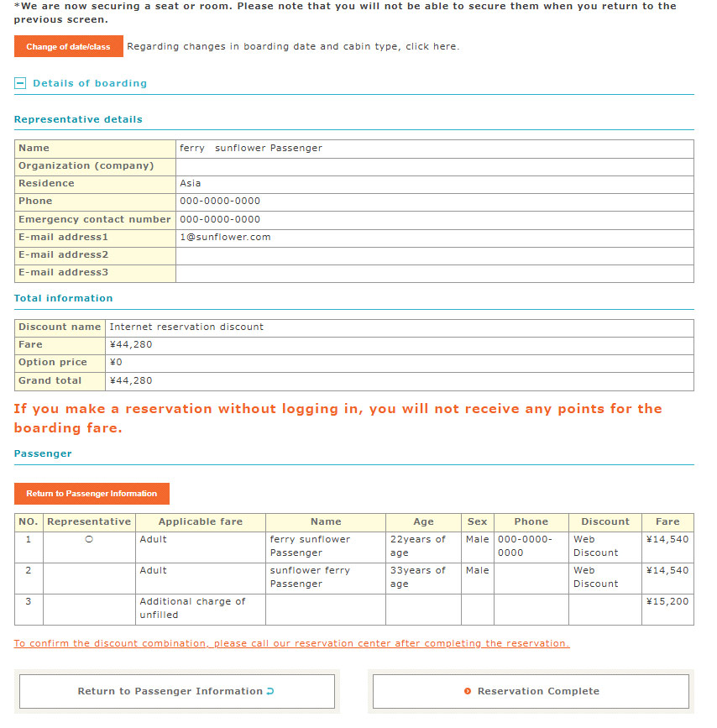Click passenger 2 name sunflower ferry Passenger
Viewport: 717px width, 728px height.
coord(310,577)
